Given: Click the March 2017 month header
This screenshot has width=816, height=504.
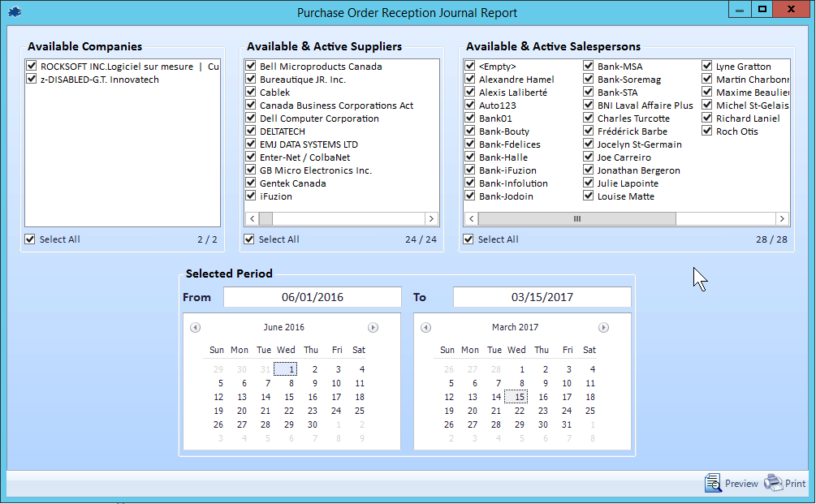Looking at the screenshot, I should (515, 328).
